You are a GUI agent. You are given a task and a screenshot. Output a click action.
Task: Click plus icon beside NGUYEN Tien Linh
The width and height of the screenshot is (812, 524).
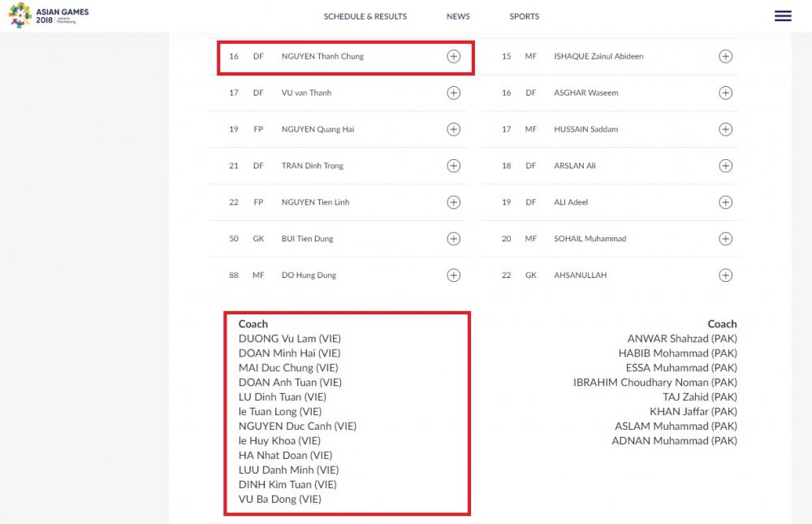tap(454, 202)
